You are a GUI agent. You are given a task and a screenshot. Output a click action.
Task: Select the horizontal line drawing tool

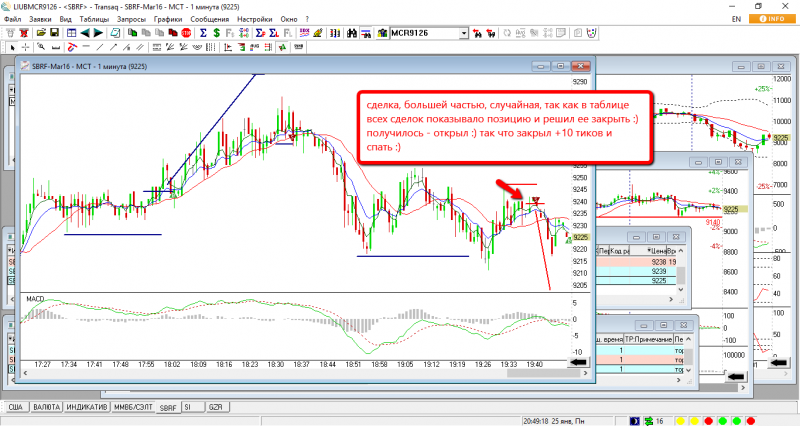pyautogui.click(x=86, y=47)
